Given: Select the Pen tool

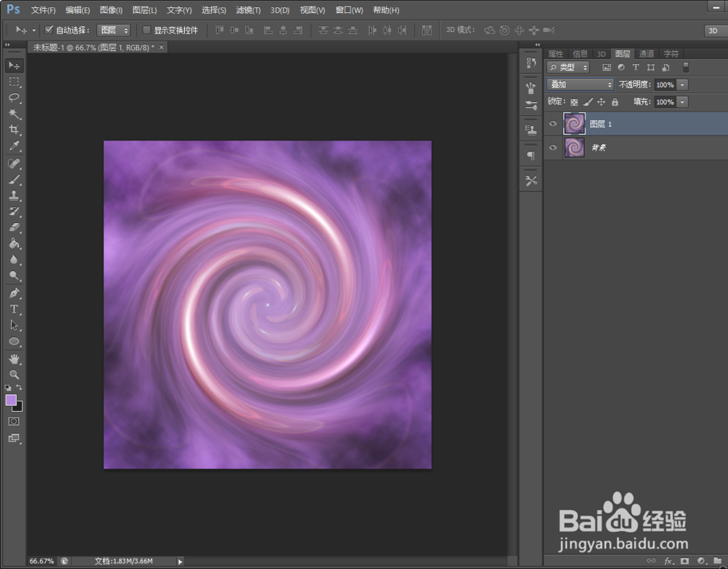Looking at the screenshot, I should [x=15, y=293].
